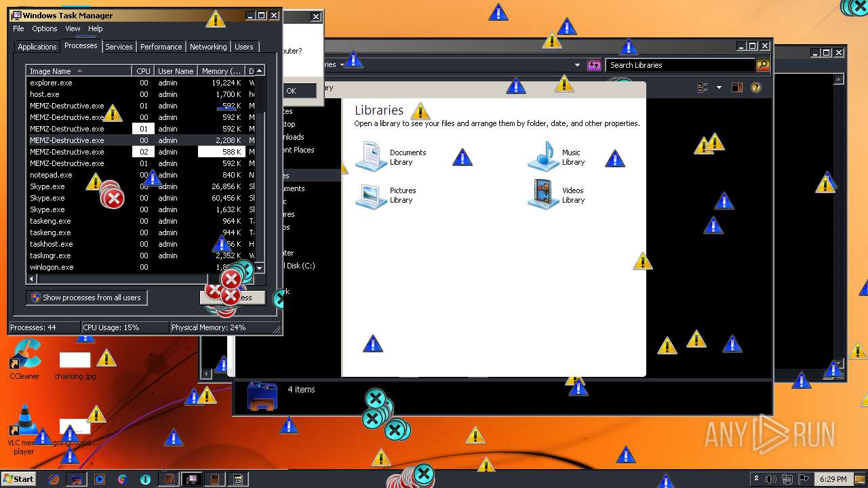Image resolution: width=868 pixels, height=488 pixels.
Task: Click the Windows Explorer taskbar icon
Action: [x=77, y=479]
